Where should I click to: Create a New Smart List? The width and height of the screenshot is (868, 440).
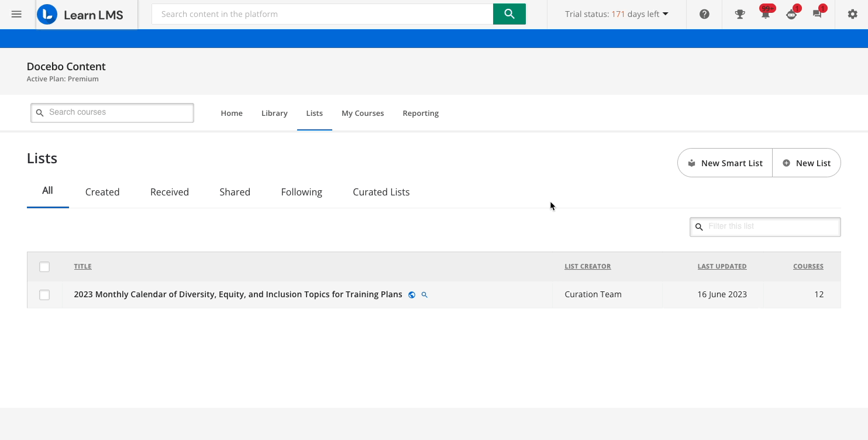click(x=725, y=163)
